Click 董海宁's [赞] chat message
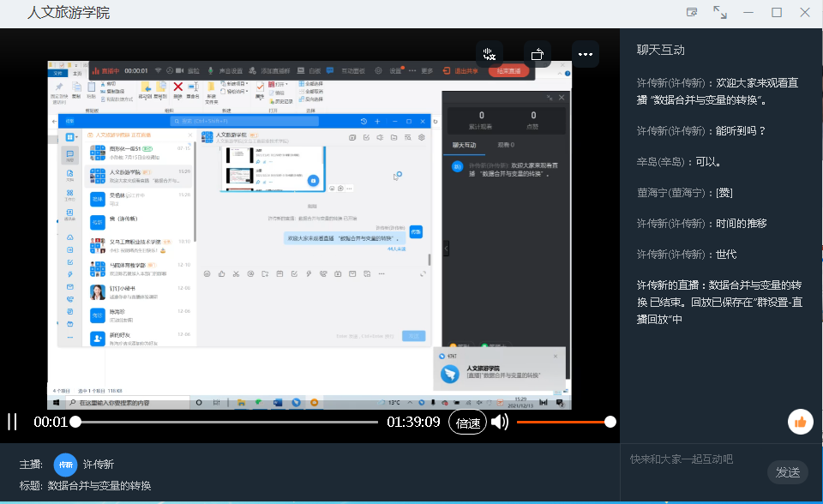This screenshot has height=504, width=823. (x=724, y=193)
